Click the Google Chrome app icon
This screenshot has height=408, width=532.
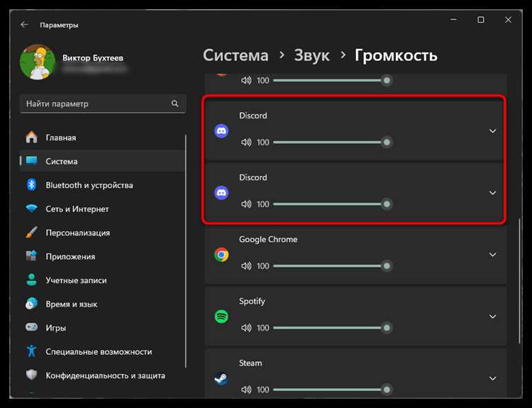221,255
